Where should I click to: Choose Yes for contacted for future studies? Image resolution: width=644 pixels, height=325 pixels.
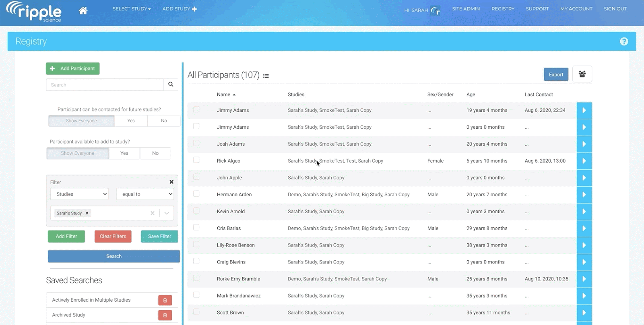131,121
